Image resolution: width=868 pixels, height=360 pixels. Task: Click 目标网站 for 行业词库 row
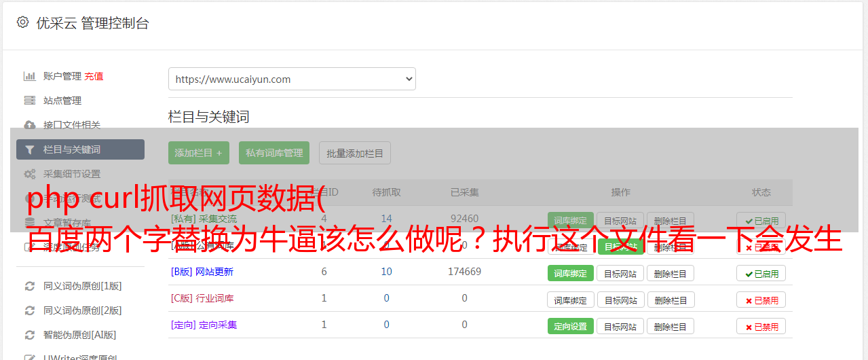click(x=620, y=300)
